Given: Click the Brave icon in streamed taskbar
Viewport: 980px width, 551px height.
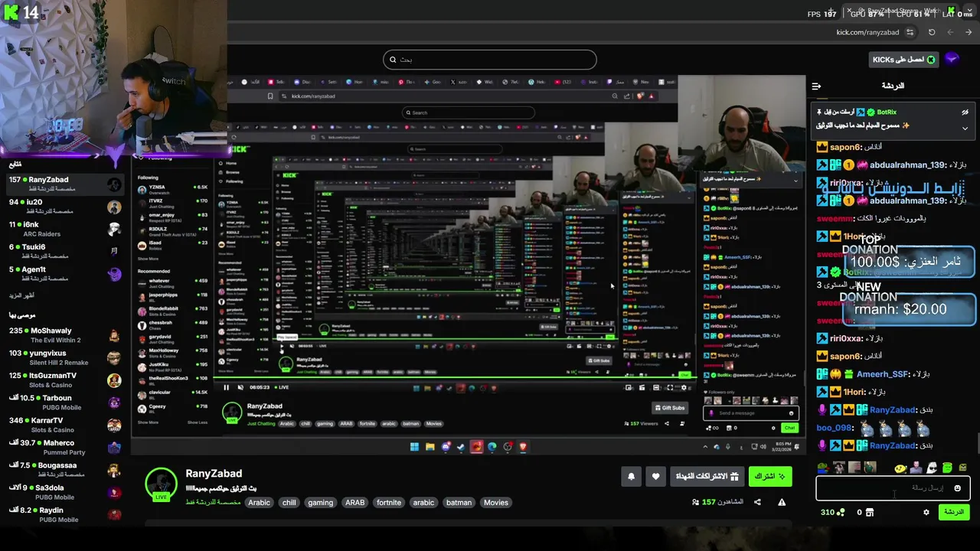Looking at the screenshot, I should [x=523, y=447].
